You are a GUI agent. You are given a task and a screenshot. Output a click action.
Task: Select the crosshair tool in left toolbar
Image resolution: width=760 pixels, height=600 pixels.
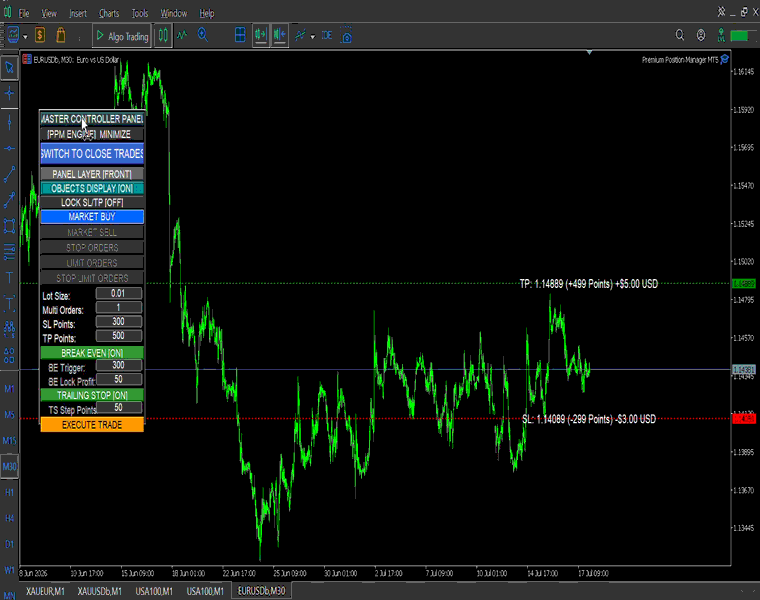pos(9,93)
